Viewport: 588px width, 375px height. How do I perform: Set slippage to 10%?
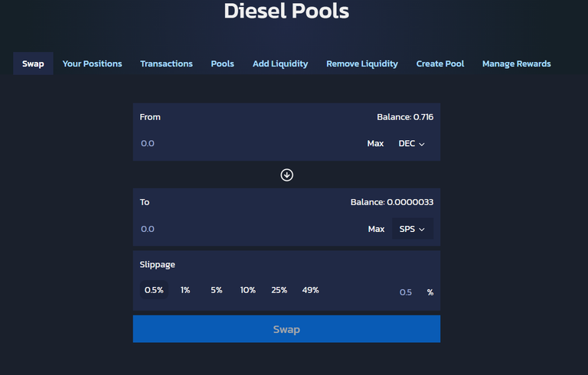tap(248, 290)
